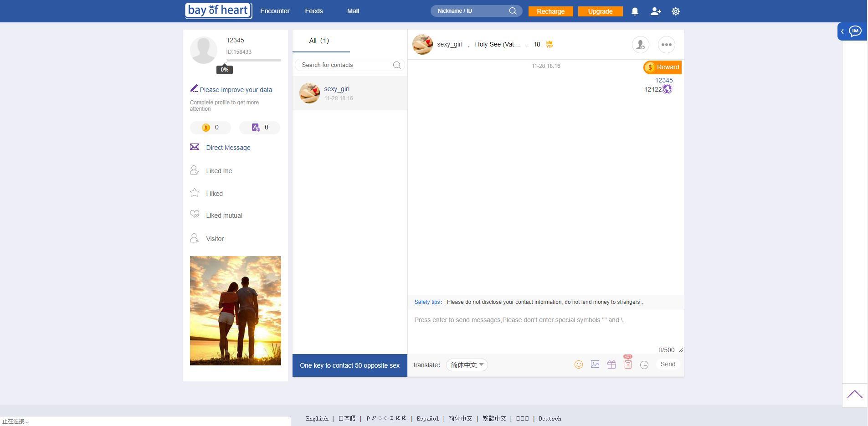Open the gift box icon

(611, 364)
